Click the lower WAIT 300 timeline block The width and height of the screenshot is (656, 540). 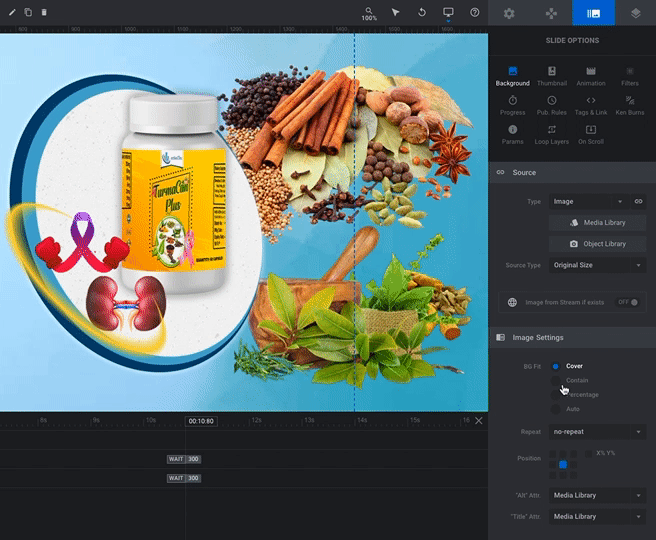pos(184,478)
